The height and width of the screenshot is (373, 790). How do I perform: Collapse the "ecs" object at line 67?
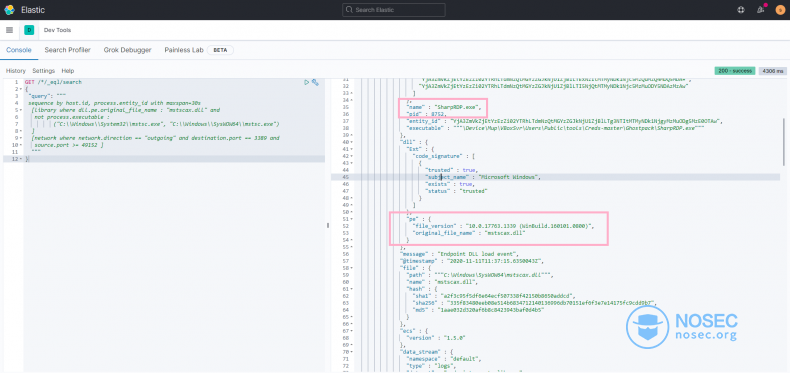[351, 331]
